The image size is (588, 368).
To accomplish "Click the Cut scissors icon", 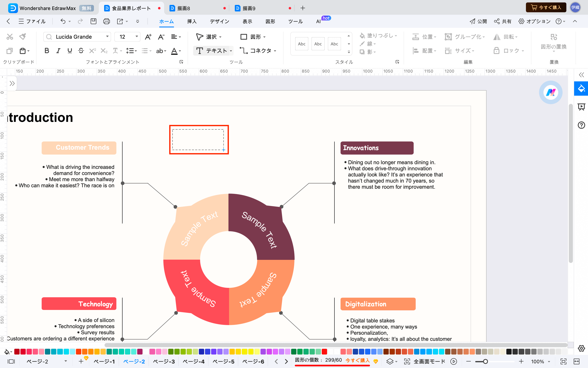I will point(10,37).
